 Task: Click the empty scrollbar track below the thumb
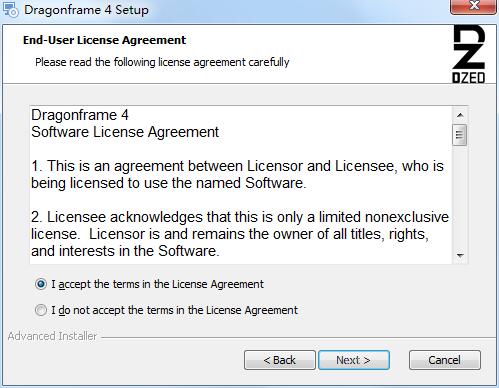(460, 197)
